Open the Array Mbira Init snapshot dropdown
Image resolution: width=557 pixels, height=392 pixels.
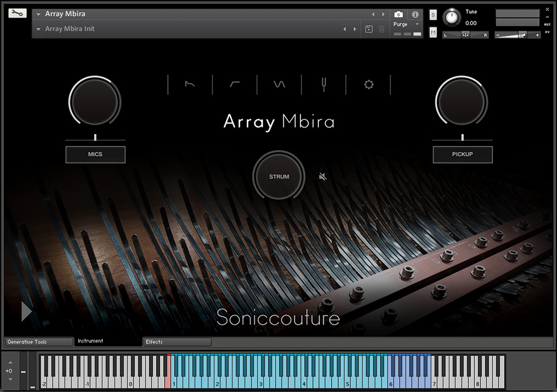[39, 29]
